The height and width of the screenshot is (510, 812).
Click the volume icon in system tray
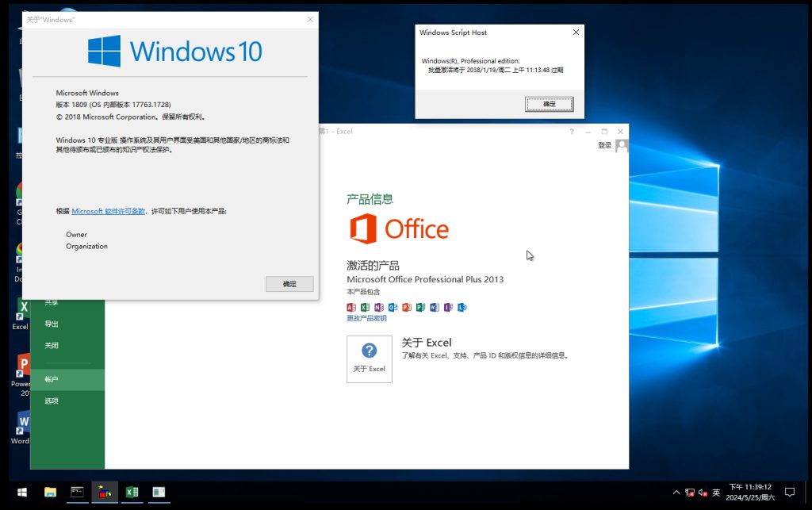click(x=703, y=493)
